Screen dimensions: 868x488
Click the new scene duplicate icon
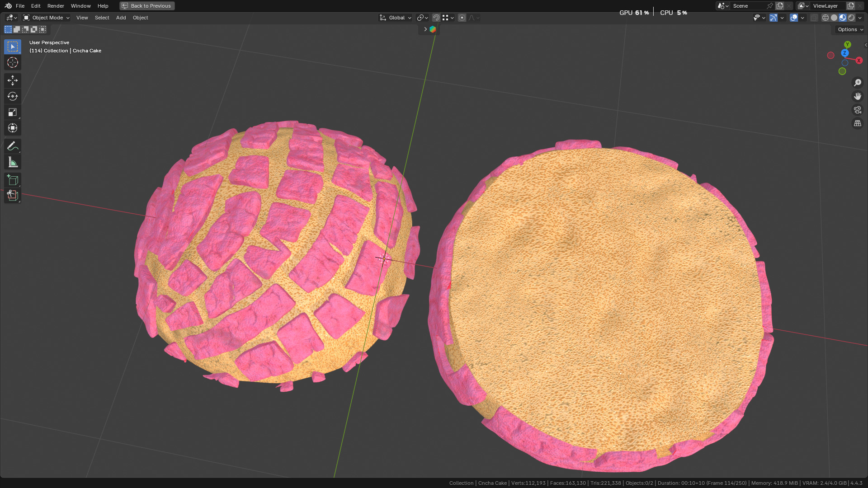(x=780, y=6)
